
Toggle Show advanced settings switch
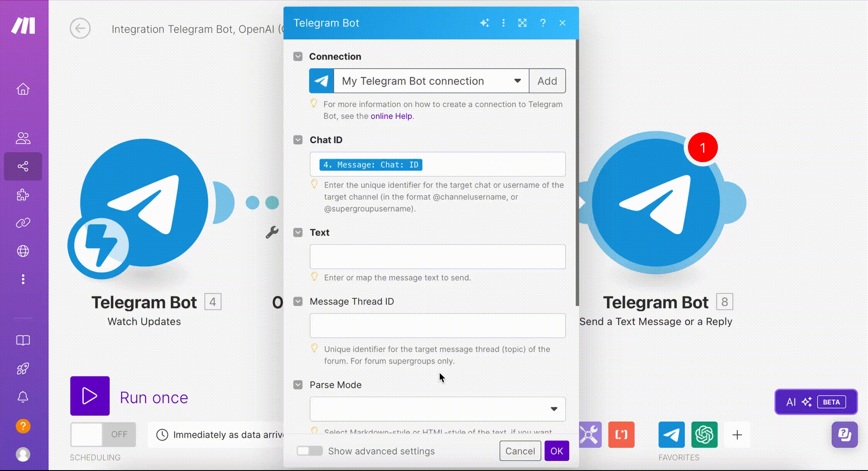tap(309, 451)
